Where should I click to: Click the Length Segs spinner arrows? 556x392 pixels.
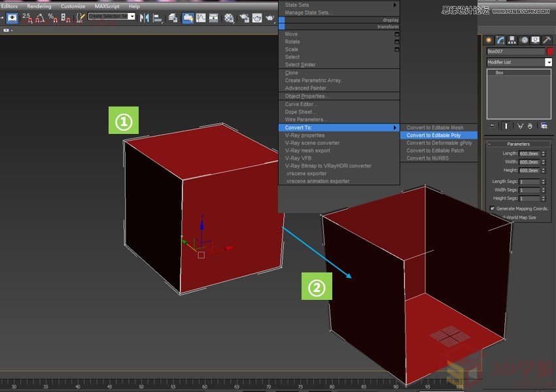543,182
